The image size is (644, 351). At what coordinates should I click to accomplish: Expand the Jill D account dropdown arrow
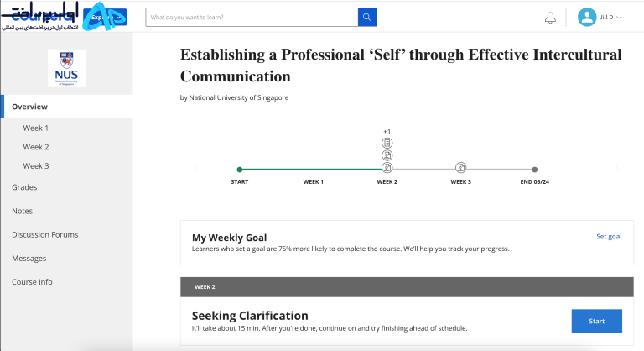click(x=619, y=18)
